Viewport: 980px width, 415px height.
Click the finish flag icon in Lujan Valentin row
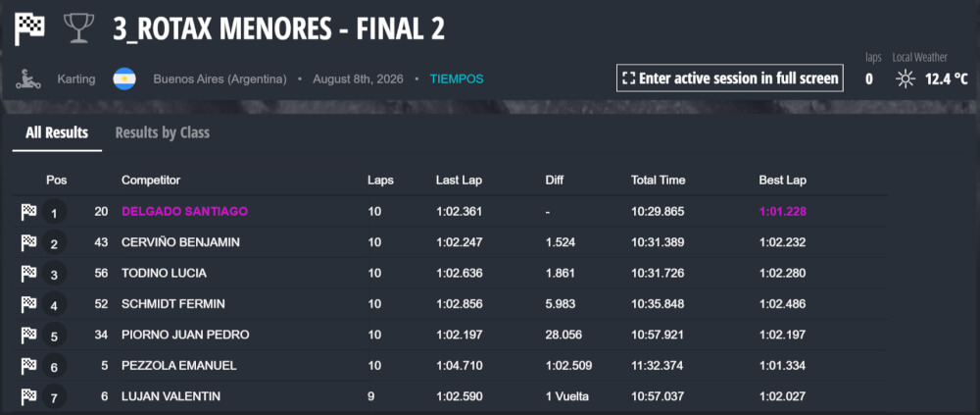(x=28, y=396)
